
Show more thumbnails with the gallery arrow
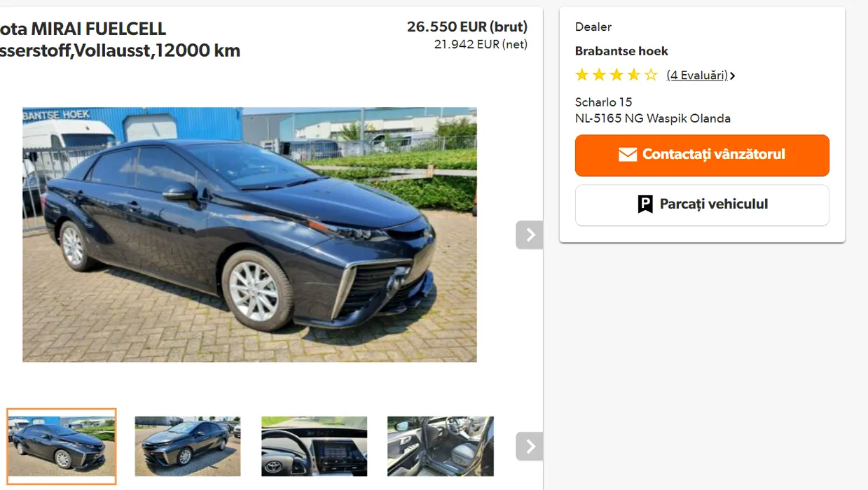point(530,446)
